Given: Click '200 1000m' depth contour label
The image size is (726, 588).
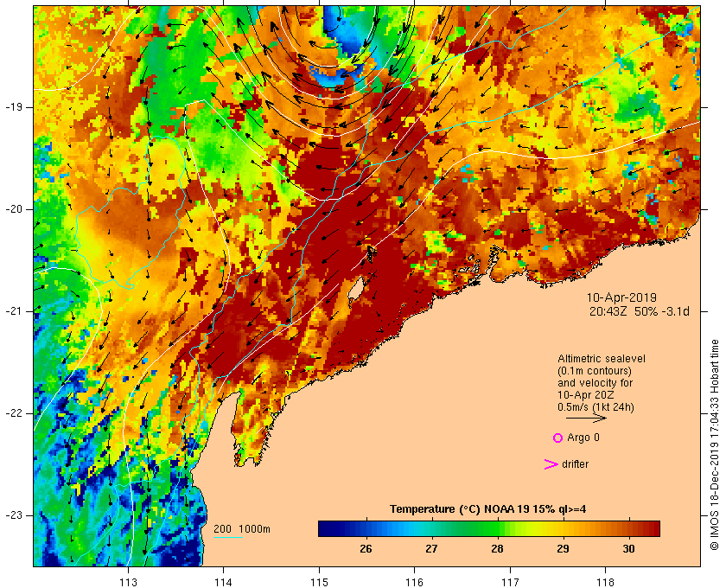Looking at the screenshot, I should 242,529.
